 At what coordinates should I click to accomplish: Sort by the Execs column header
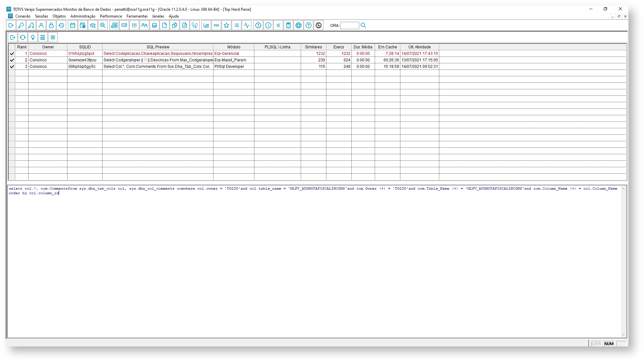339,47
